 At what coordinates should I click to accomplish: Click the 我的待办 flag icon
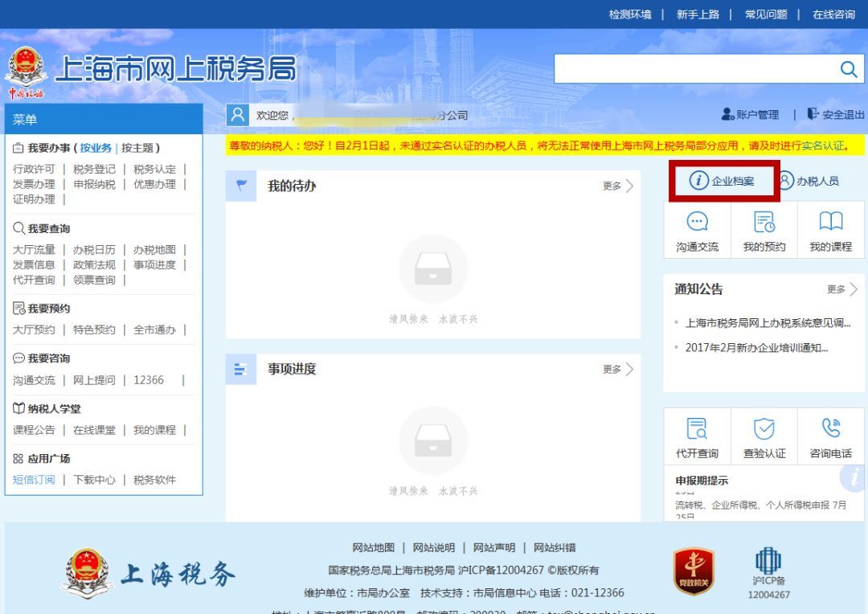pyautogui.click(x=241, y=186)
